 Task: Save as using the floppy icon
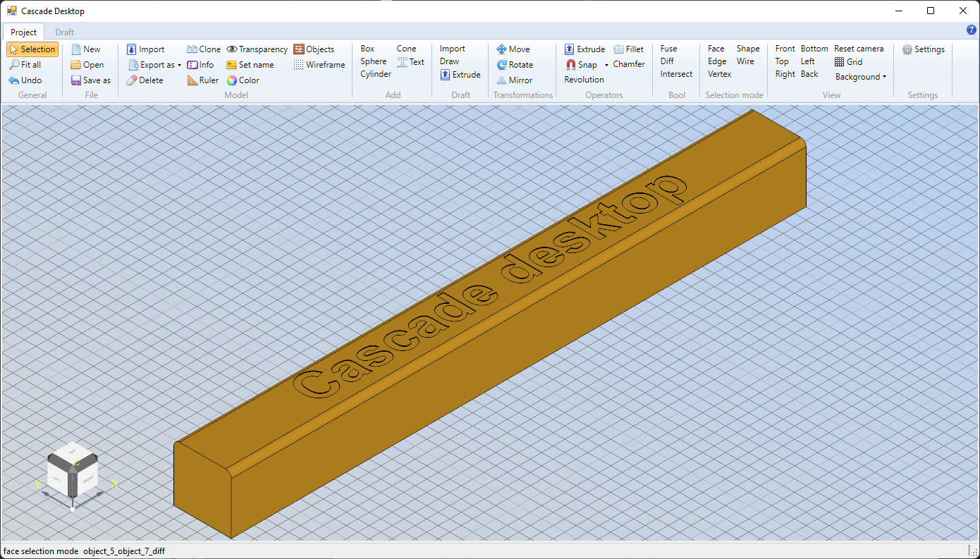76,80
